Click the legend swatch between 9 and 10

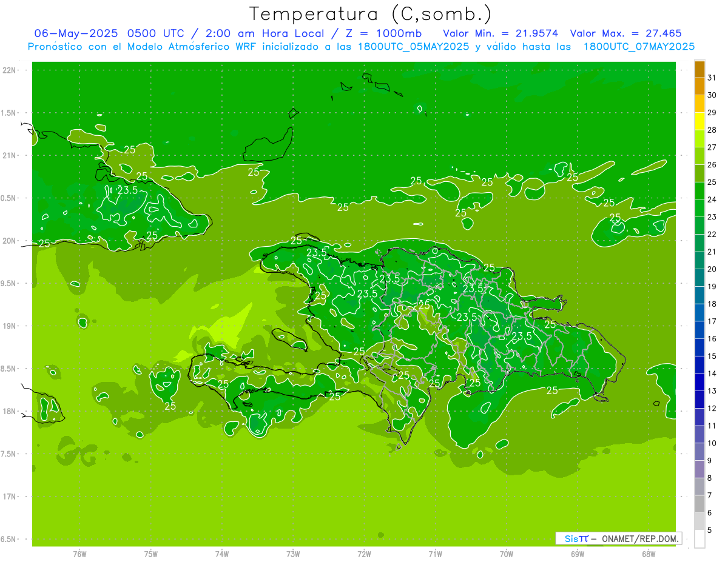(699, 452)
